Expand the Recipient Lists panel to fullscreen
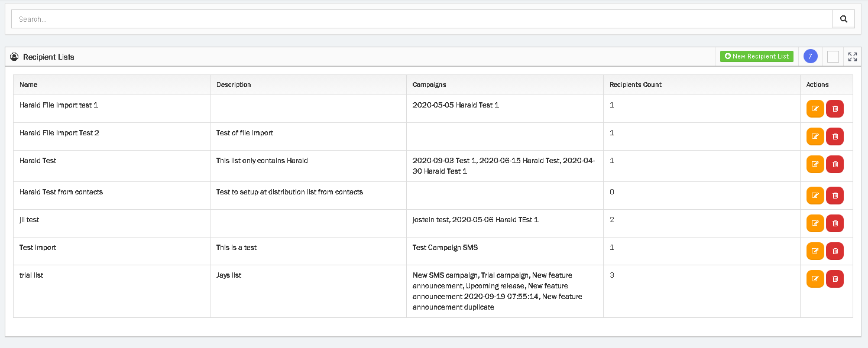This screenshot has width=868, height=348. (852, 57)
